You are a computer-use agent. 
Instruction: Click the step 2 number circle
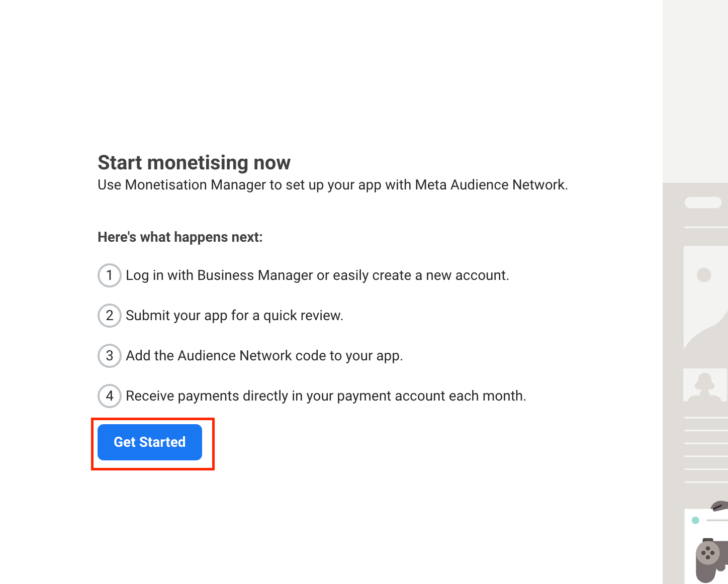point(110,316)
